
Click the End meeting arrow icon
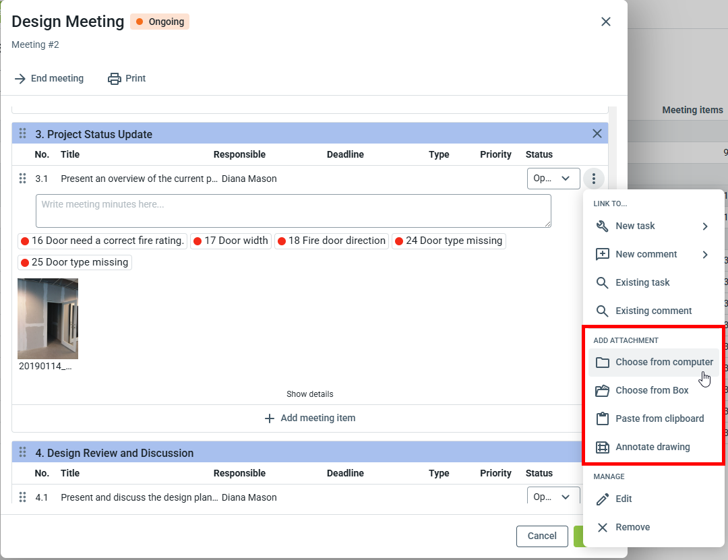point(20,79)
